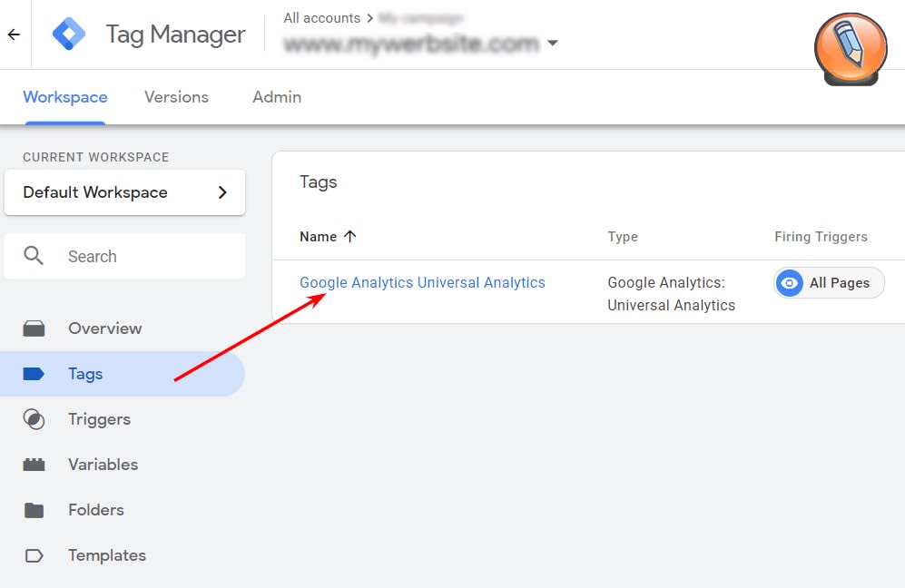Screen dimensions: 905x588
Task: Click the Templates label-shaped icon
Action: click(34, 555)
